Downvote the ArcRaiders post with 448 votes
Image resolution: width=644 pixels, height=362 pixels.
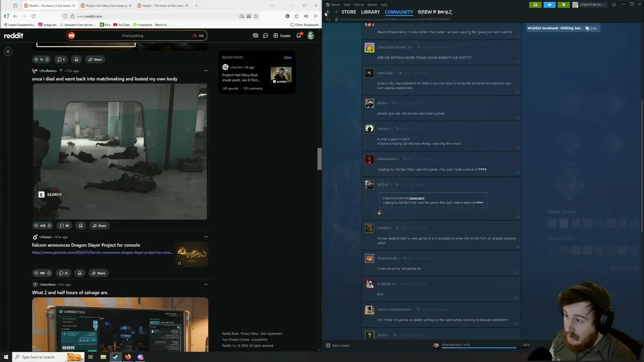click(49, 226)
